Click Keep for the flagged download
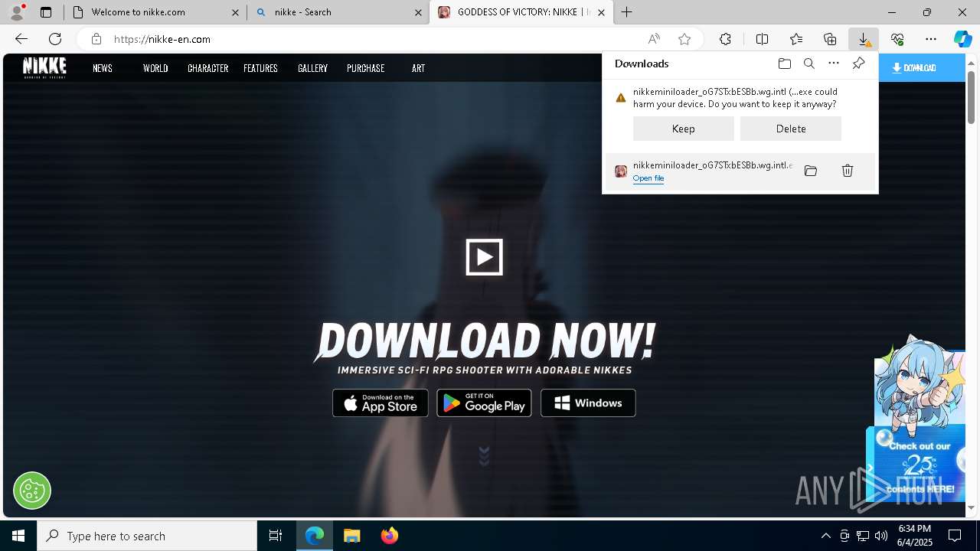This screenshot has height=551, width=980. click(x=684, y=129)
